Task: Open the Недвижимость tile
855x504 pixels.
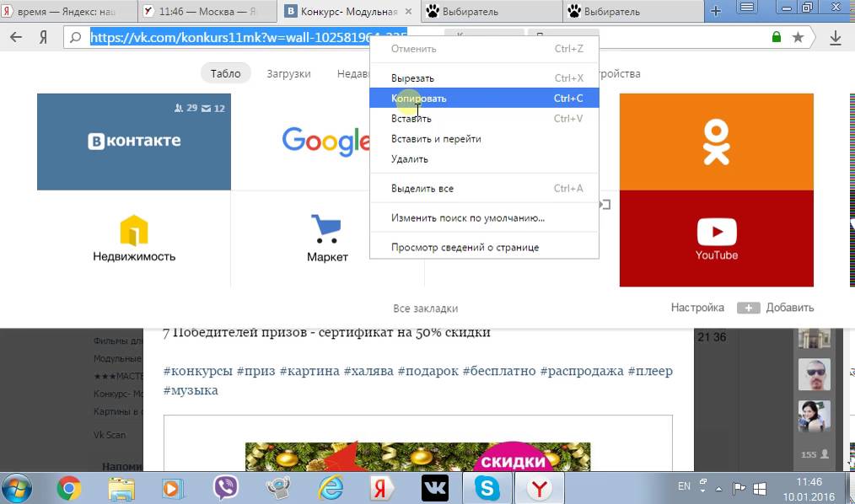Action: point(134,239)
